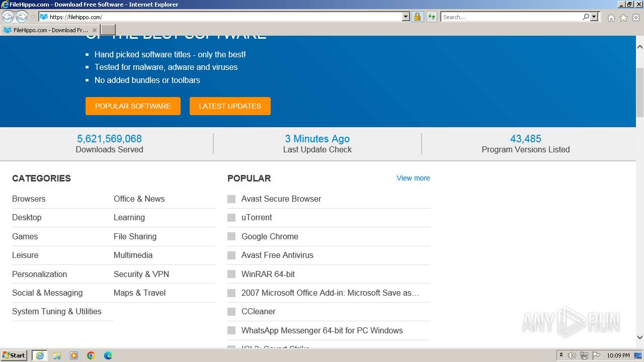Focus the browser Search box
This screenshot has width=644, height=362.
click(x=511, y=17)
